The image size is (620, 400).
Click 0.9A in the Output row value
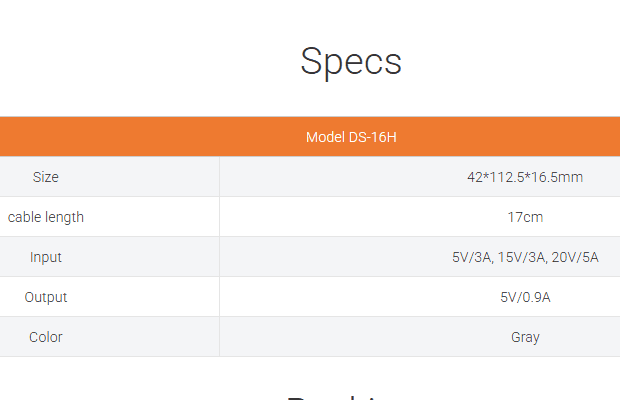[537, 297]
